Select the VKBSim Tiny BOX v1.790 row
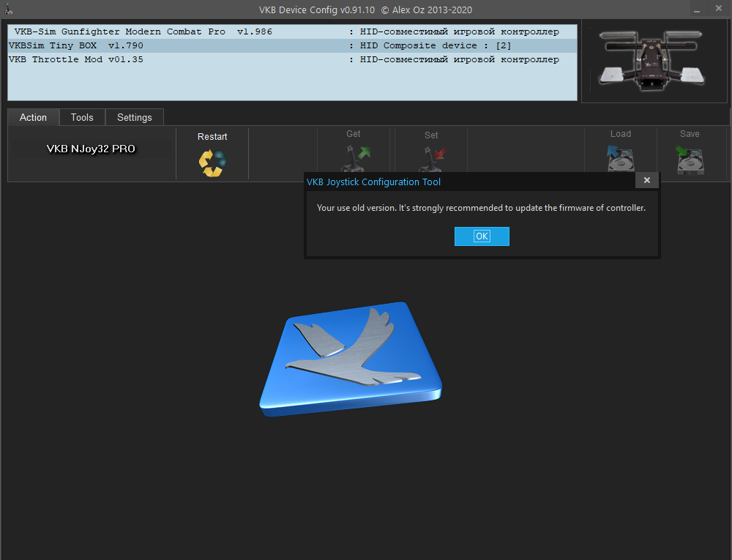Viewport: 732px width, 560px height. 292,45
